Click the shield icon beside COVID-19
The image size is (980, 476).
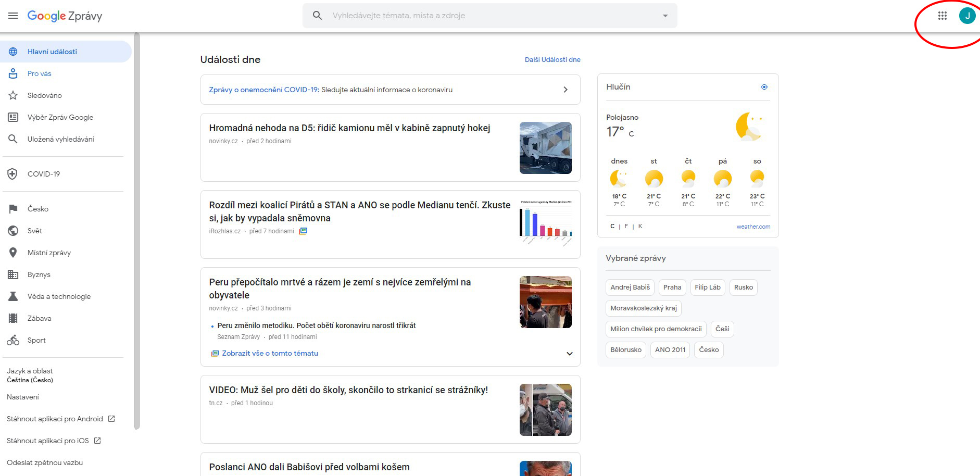tap(13, 174)
